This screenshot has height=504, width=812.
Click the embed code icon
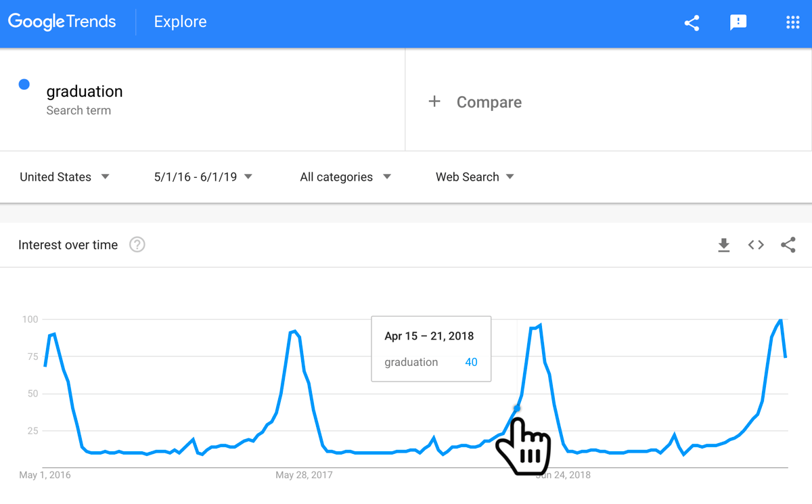[x=756, y=245]
